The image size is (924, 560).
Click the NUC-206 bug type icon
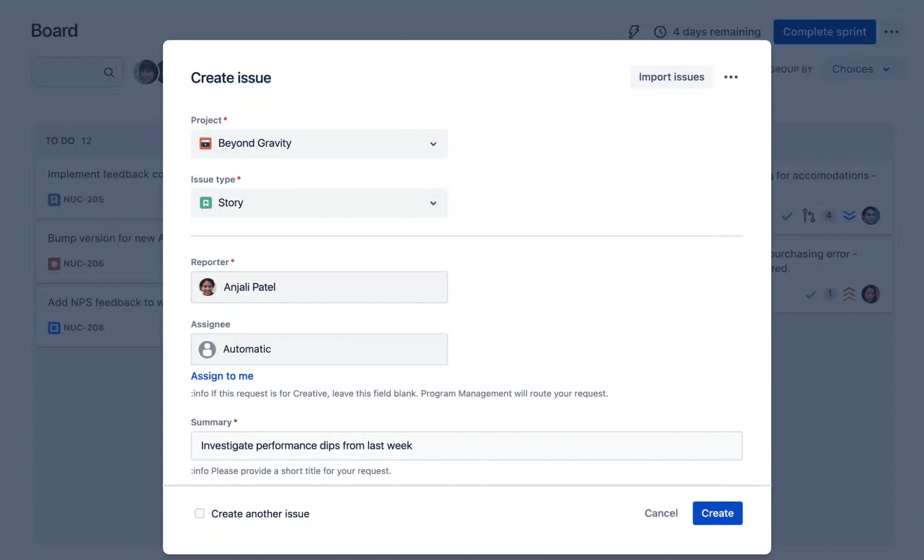point(54,264)
